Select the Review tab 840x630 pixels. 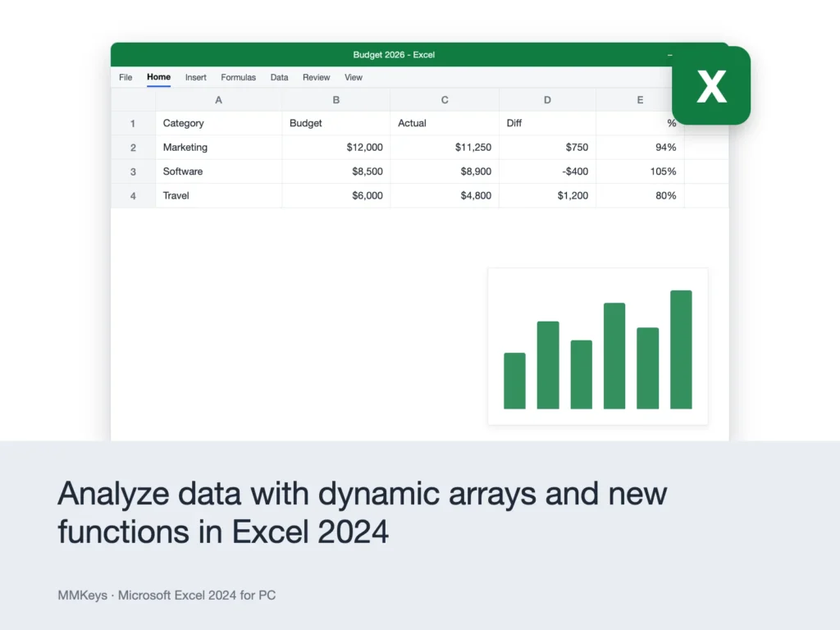click(x=316, y=77)
